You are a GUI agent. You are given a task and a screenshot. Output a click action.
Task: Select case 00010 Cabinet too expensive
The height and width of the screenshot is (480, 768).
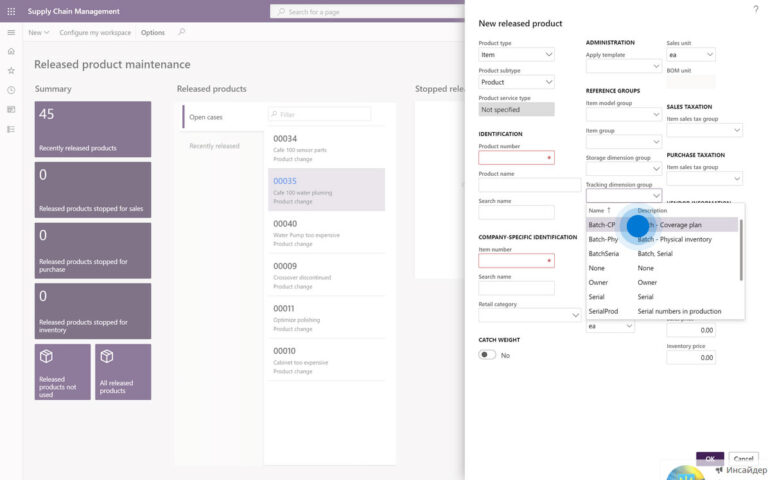326,360
